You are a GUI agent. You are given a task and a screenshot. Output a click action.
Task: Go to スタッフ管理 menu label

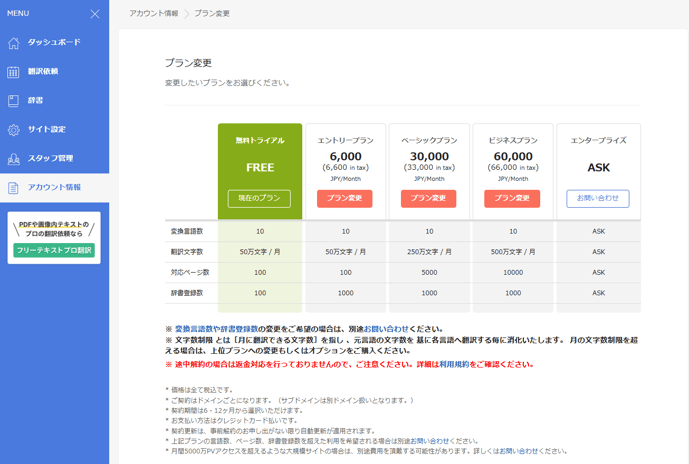click(x=51, y=159)
